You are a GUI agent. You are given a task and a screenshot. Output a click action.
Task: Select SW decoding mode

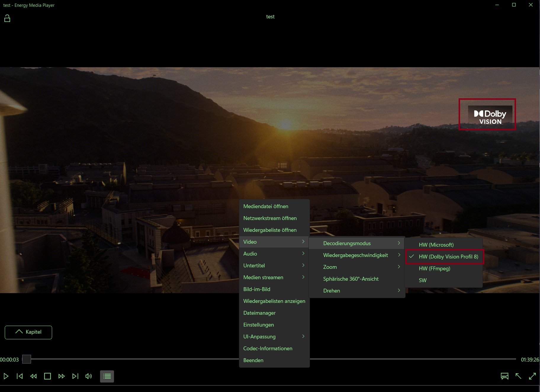[443, 280]
